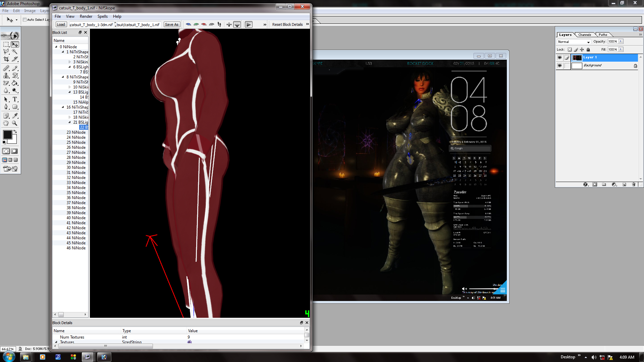Click the red eye view icon in NifSkope
The image size is (644, 362).
204,24
